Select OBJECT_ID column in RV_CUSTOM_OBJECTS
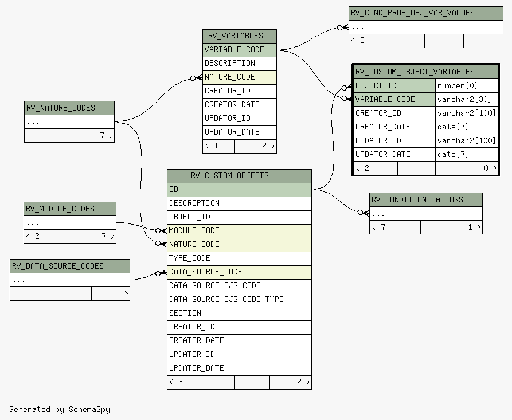This screenshot has height=420, width=512. pyautogui.click(x=239, y=217)
